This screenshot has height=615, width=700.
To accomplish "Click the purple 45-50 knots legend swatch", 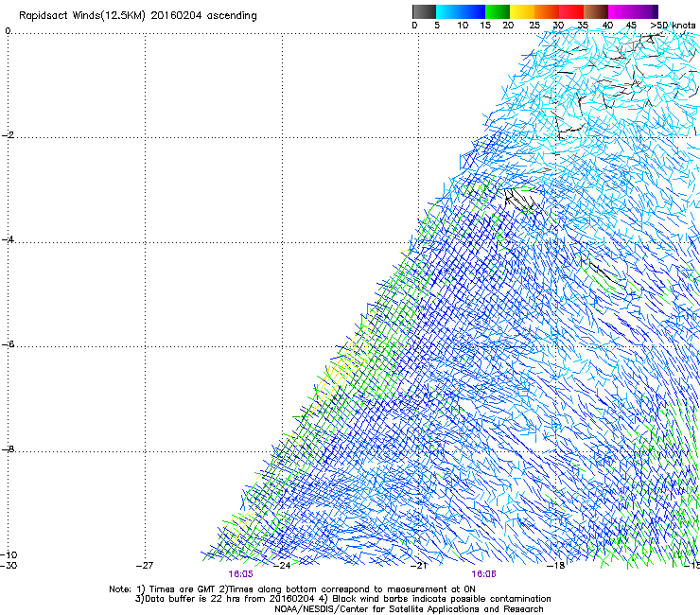I will pyautogui.click(x=645, y=11).
